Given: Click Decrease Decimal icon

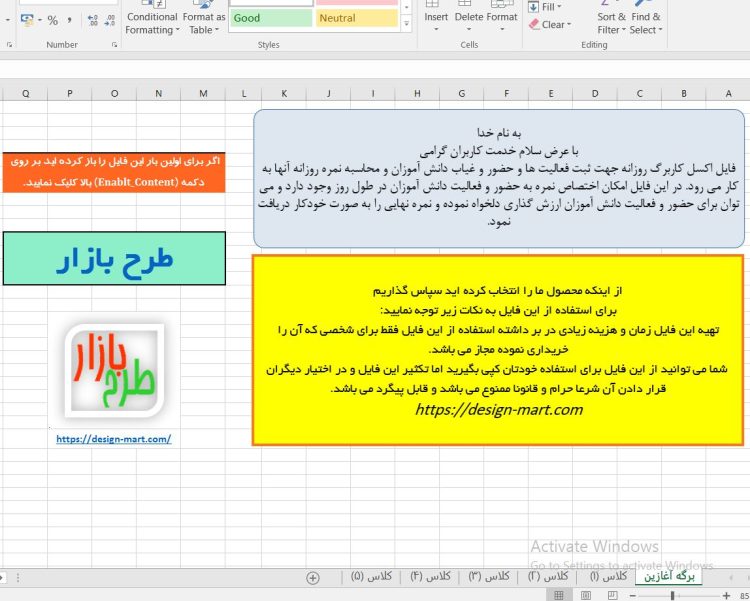Looking at the screenshot, I should point(110,20).
